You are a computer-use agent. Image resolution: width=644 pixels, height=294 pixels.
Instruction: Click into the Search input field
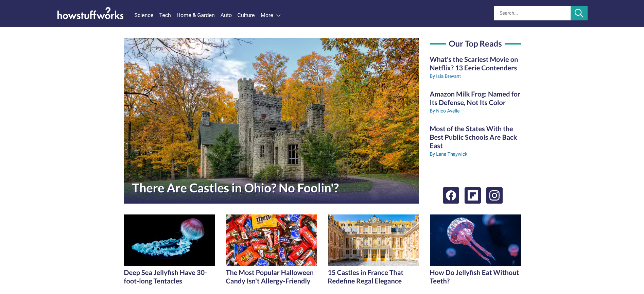tap(532, 13)
